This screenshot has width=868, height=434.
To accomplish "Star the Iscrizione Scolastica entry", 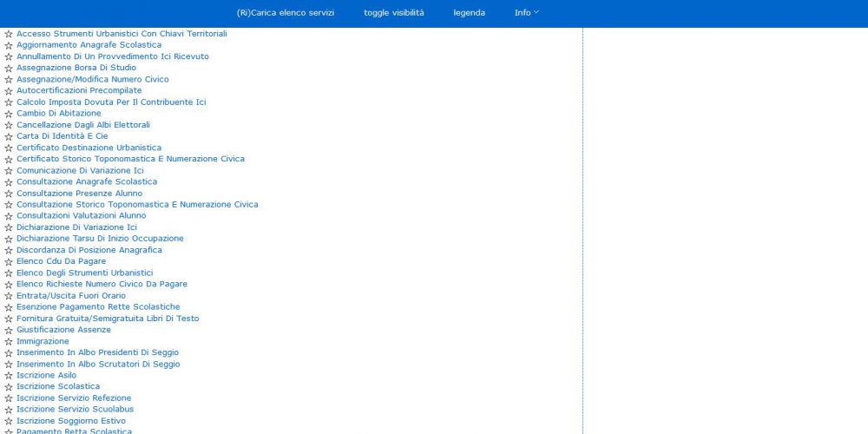I will [x=9, y=387].
